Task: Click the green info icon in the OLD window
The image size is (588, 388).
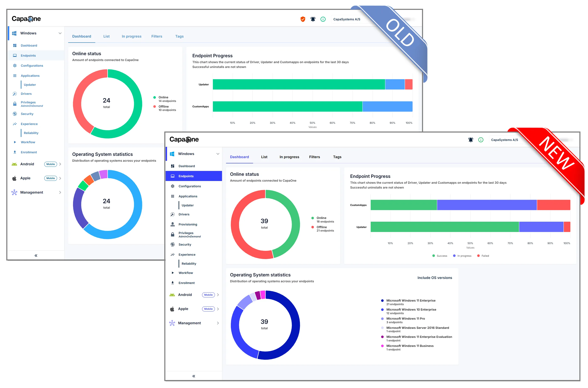Action: point(323,19)
